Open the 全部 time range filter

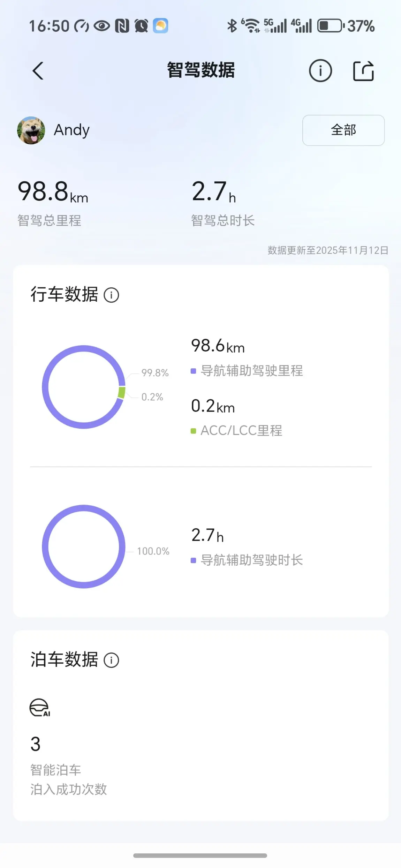(343, 130)
